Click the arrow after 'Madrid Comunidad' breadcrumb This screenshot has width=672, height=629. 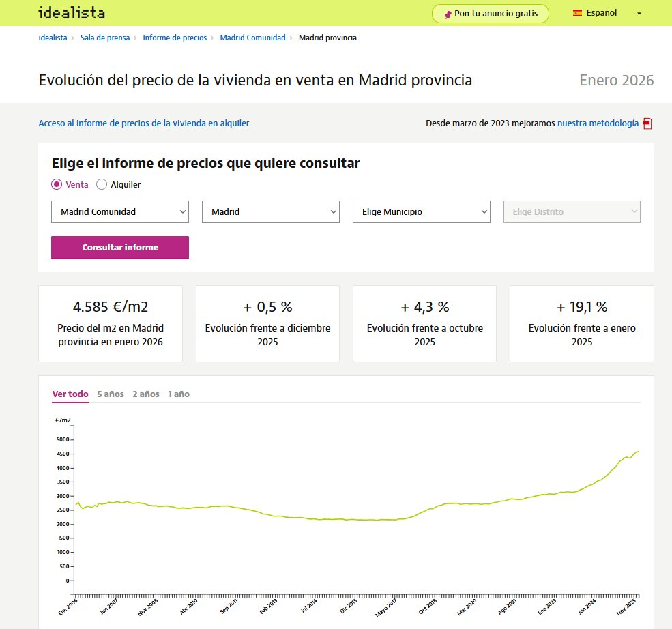tap(291, 38)
